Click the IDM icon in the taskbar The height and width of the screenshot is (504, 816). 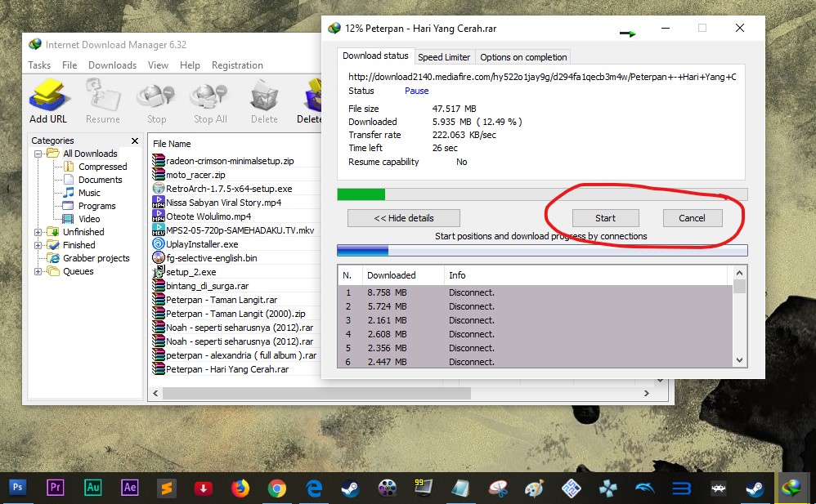[x=791, y=488]
